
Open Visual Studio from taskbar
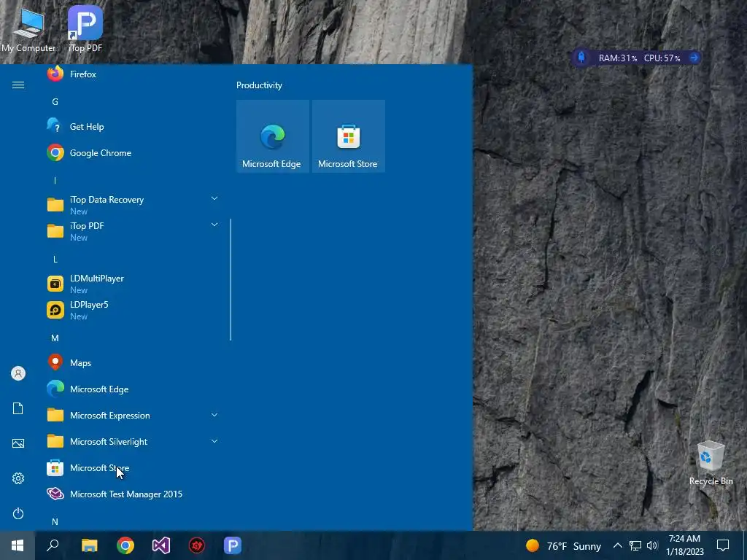161,545
